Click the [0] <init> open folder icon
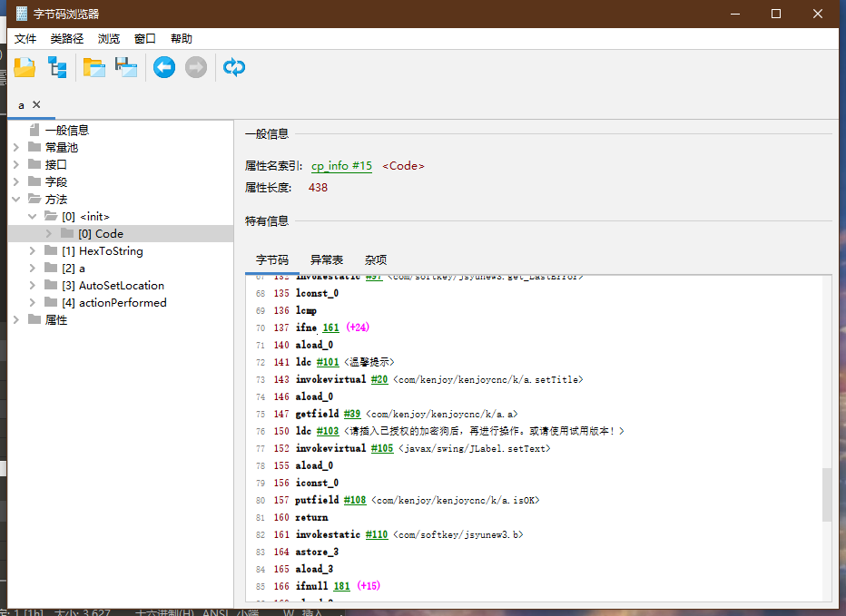This screenshot has height=616, width=846. (51, 216)
